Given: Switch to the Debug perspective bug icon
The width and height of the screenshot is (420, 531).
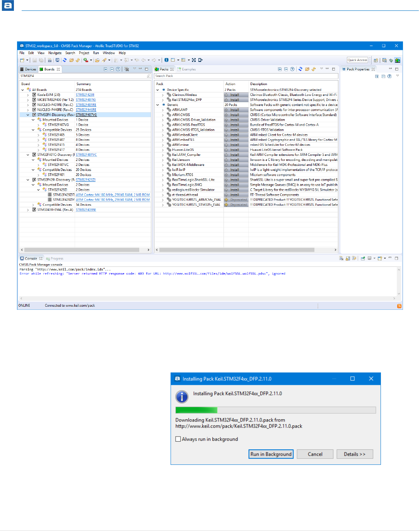Looking at the screenshot, I should (x=391, y=60).
